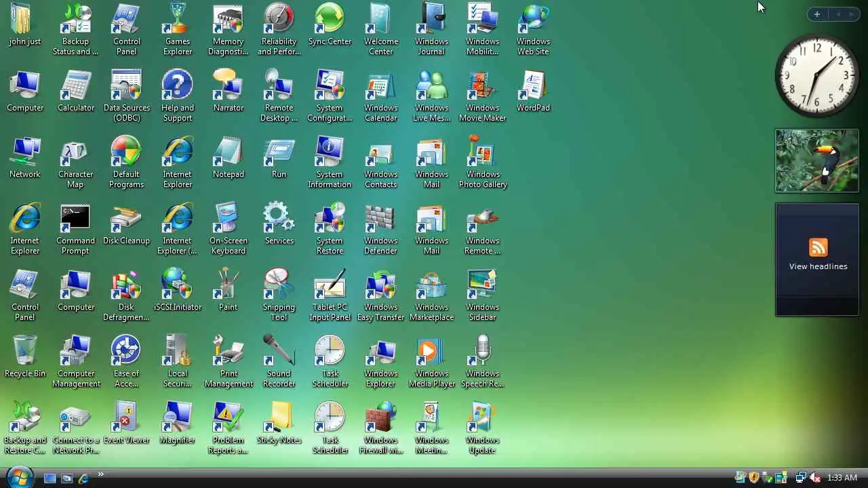Launch Internet Explorer from Quick Launch
This screenshot has width=868, height=488.
83,479
